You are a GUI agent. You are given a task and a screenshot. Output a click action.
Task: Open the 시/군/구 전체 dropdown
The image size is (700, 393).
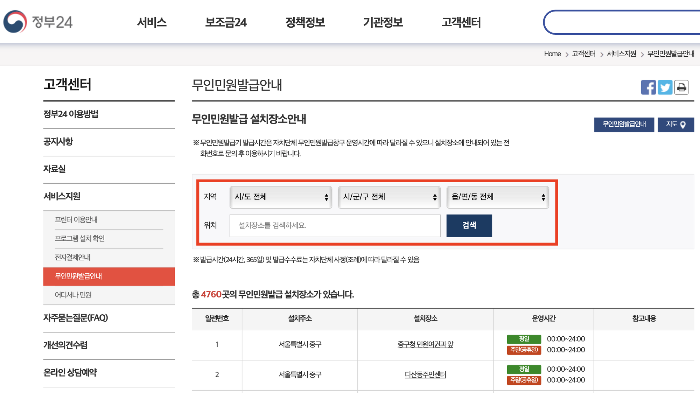tap(389, 197)
